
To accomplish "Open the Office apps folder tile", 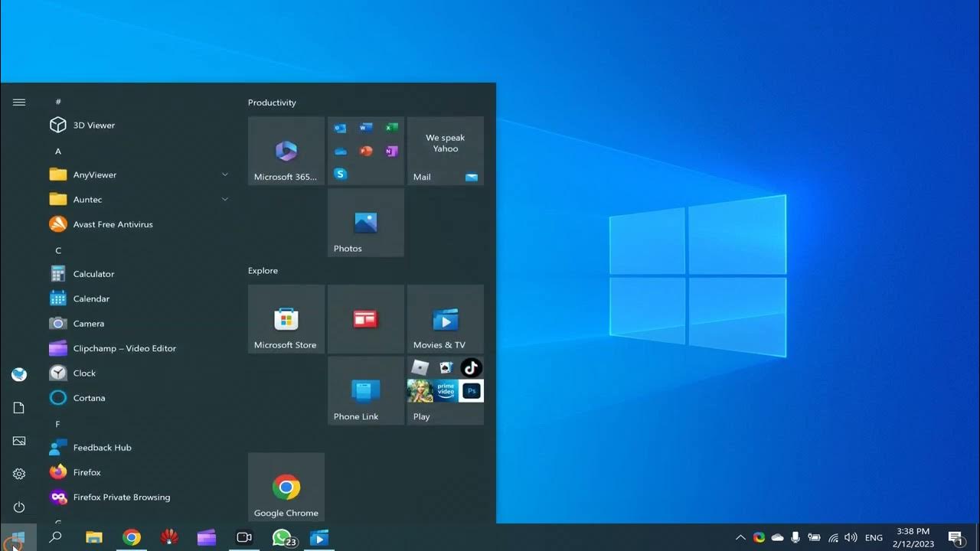I will click(366, 151).
